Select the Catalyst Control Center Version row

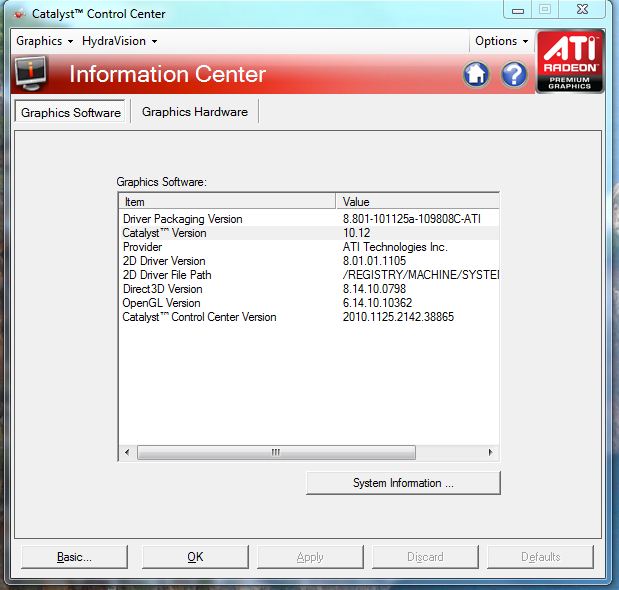(x=309, y=317)
